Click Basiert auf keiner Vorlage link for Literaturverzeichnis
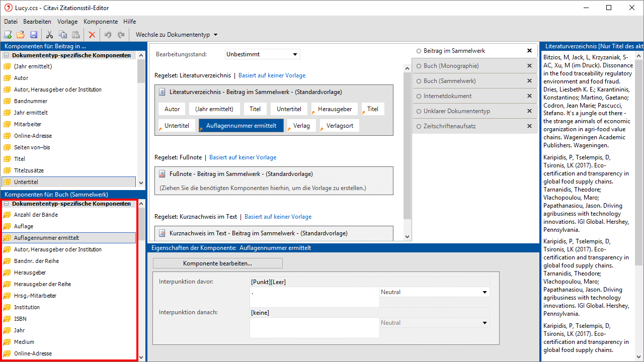644x362 pixels. coord(272,75)
